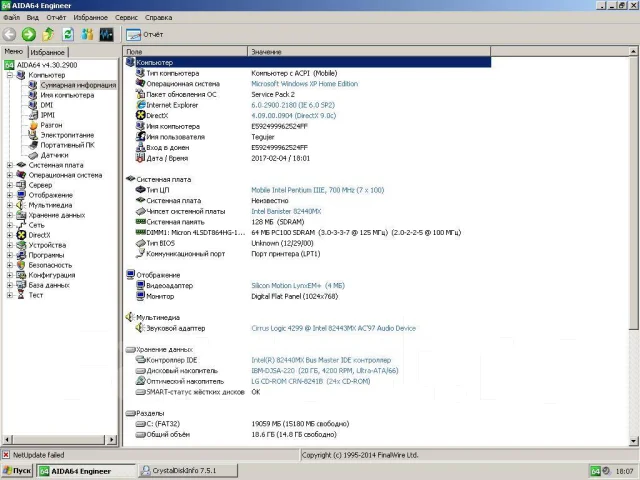This screenshot has height=480, width=640.
Task: Click the Конфигурация icon in tree
Action: coord(21,275)
